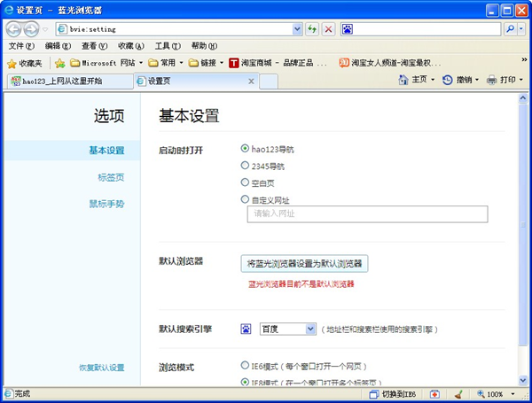
Task: Click the 打印 printer icon
Action: [x=491, y=80]
